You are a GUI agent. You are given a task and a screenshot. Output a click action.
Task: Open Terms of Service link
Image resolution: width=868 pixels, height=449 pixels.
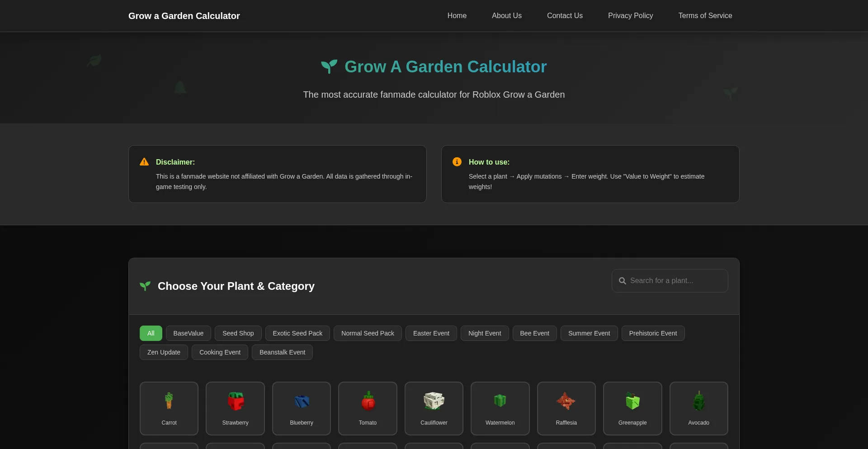pos(705,16)
